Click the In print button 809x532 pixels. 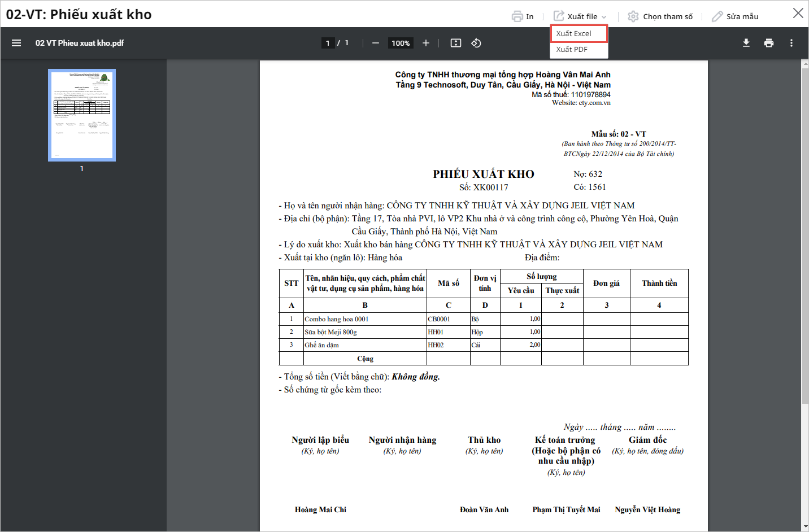click(523, 16)
